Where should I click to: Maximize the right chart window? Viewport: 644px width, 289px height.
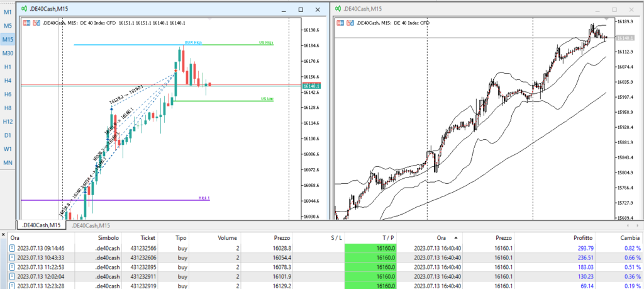(614, 9)
